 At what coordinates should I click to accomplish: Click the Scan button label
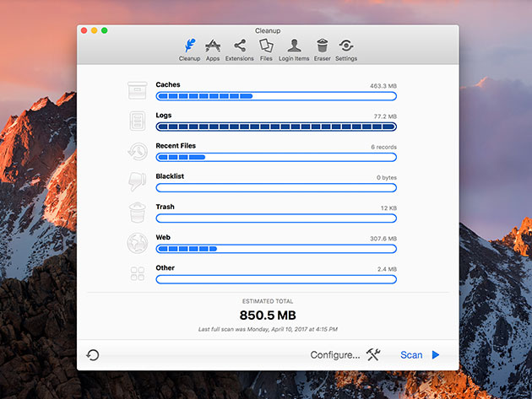(411, 355)
